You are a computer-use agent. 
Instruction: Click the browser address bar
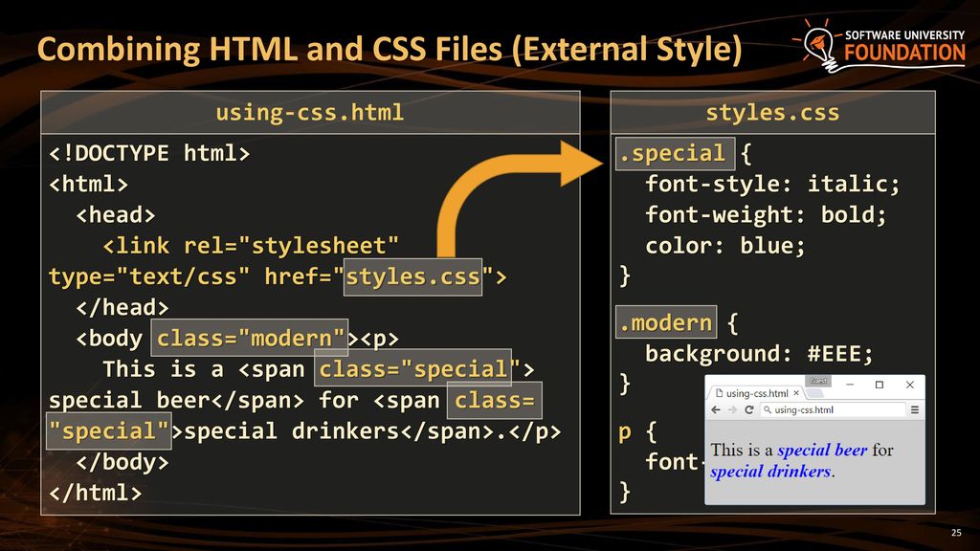pos(833,409)
